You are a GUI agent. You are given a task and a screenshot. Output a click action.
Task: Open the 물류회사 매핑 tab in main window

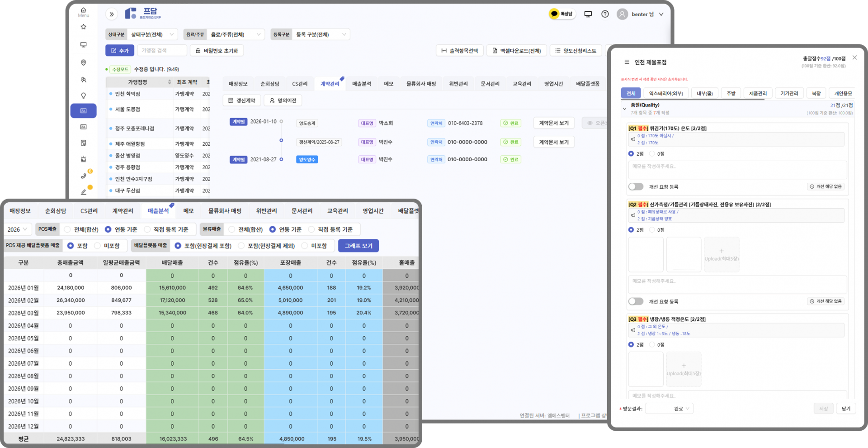coord(421,84)
